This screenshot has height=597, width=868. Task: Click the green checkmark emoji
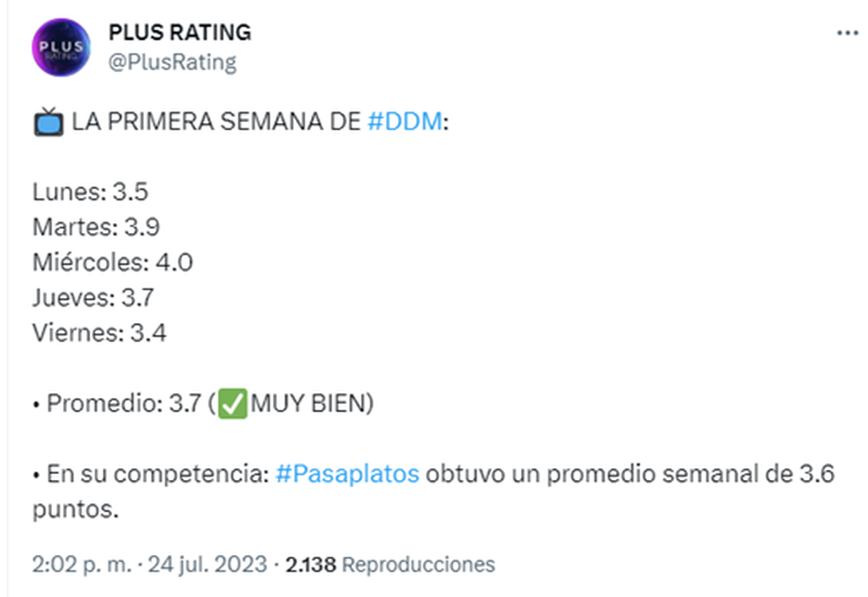233,404
